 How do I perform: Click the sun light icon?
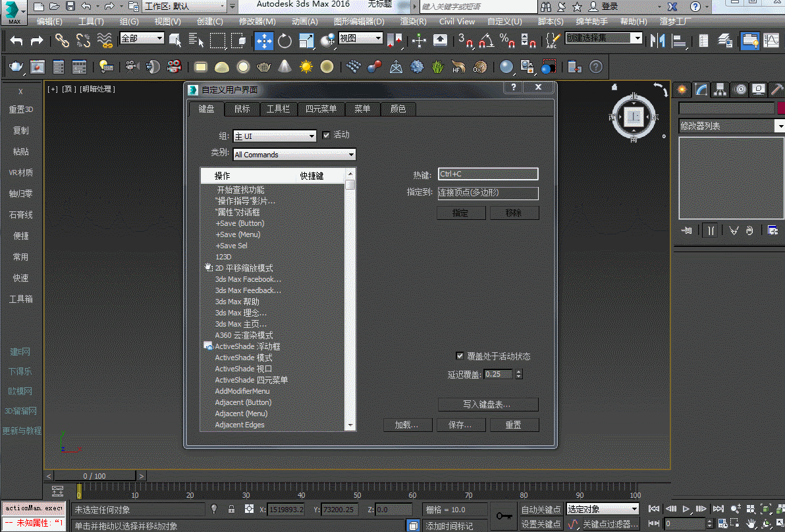click(x=306, y=66)
